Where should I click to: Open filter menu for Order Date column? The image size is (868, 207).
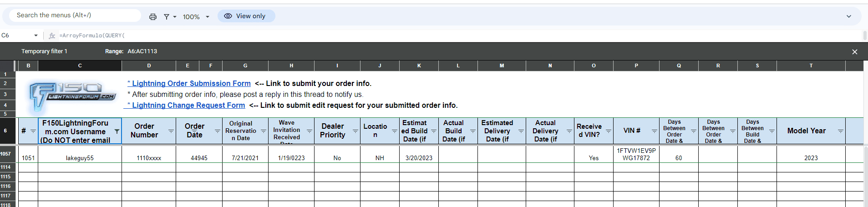click(217, 131)
